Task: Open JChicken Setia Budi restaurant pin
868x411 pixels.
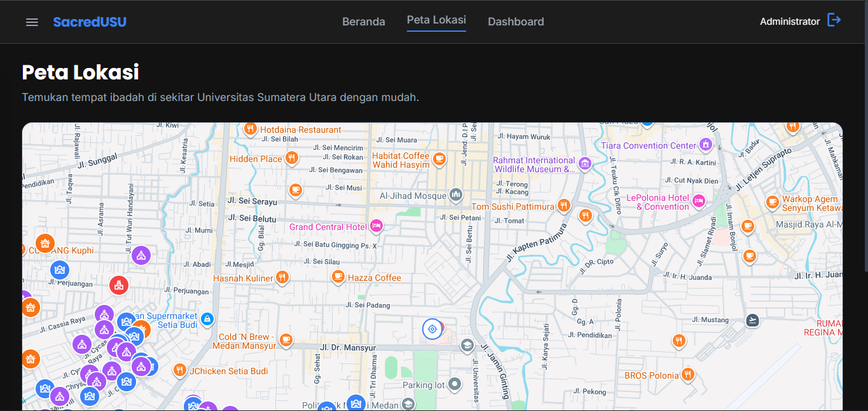Action: tap(180, 370)
